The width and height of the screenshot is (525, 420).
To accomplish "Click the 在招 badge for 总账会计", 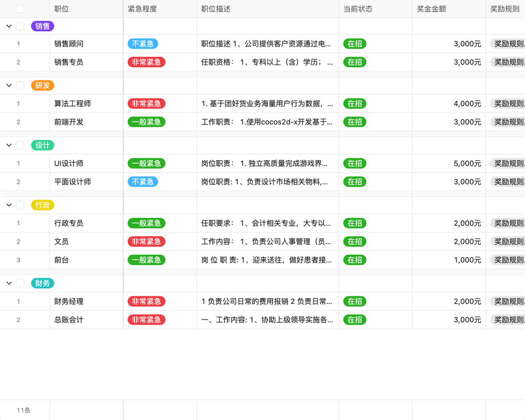I will click(354, 320).
